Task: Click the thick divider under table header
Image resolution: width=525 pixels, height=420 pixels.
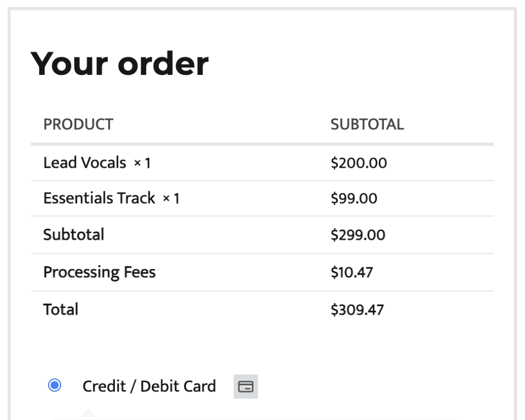Action: point(262,144)
